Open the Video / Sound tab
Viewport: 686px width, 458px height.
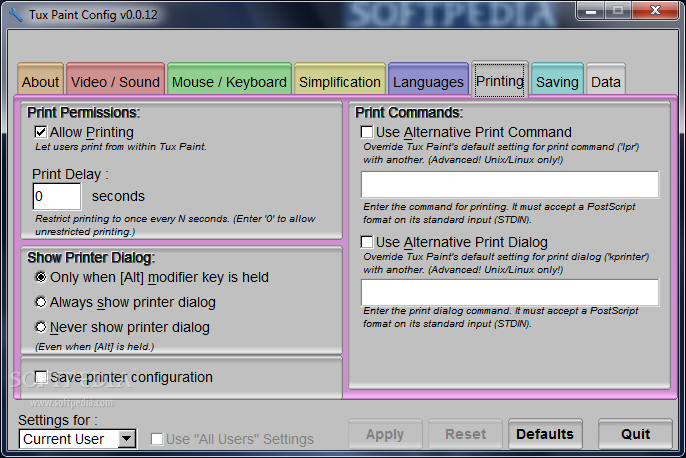[116, 81]
